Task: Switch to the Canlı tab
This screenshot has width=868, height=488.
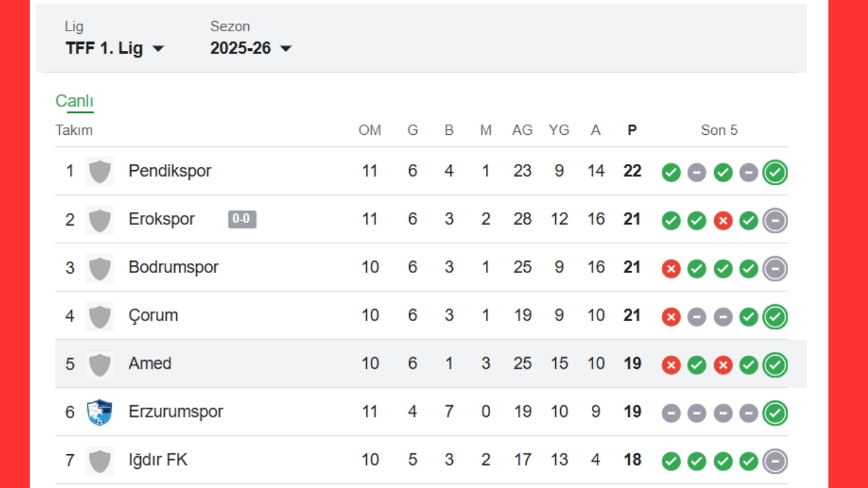Action: coord(74,101)
